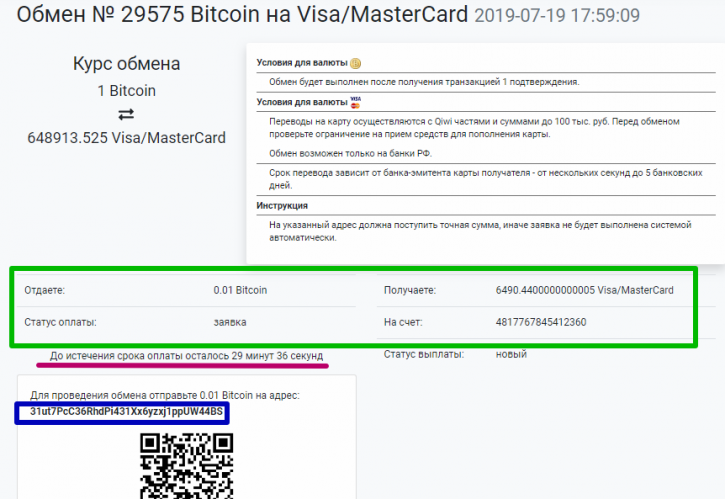Click the Bitcoin coin icon next to currency conditions
Viewport: 725px width, 499px height.
pos(355,63)
